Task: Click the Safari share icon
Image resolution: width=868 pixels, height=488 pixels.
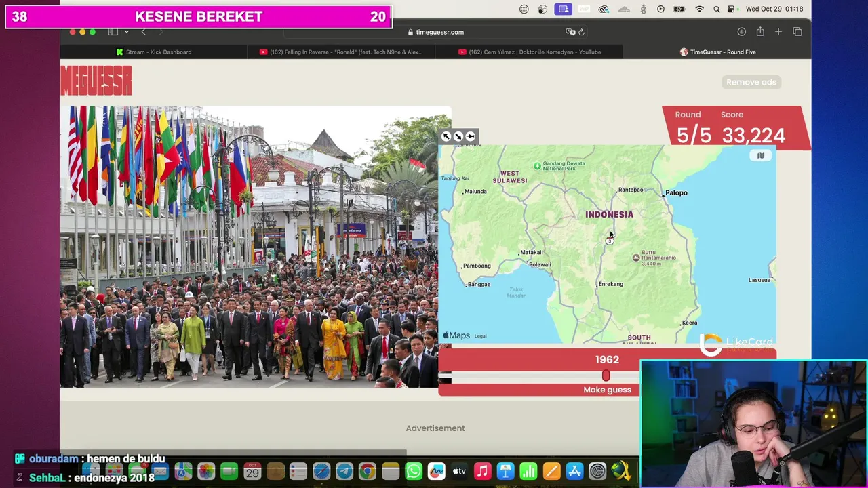Action: click(x=760, y=32)
